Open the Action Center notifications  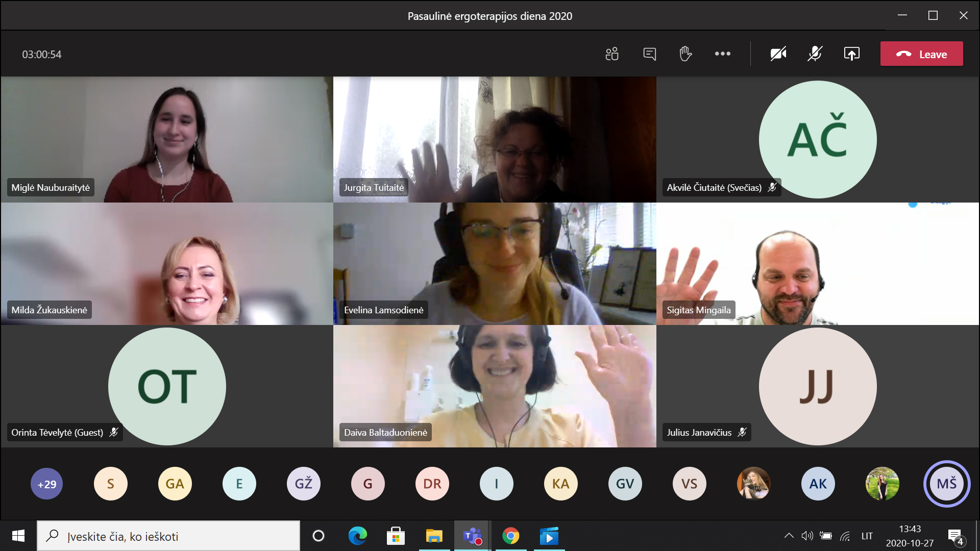[x=956, y=536]
